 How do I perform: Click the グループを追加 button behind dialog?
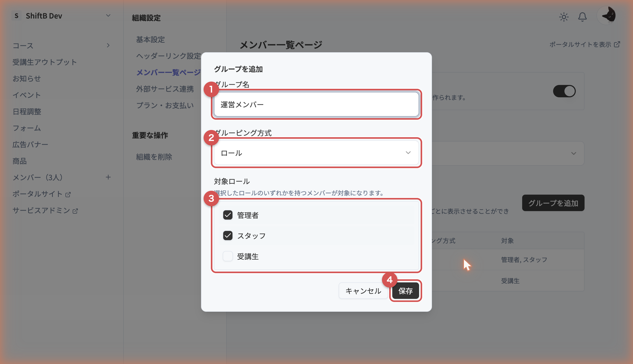coord(553,203)
